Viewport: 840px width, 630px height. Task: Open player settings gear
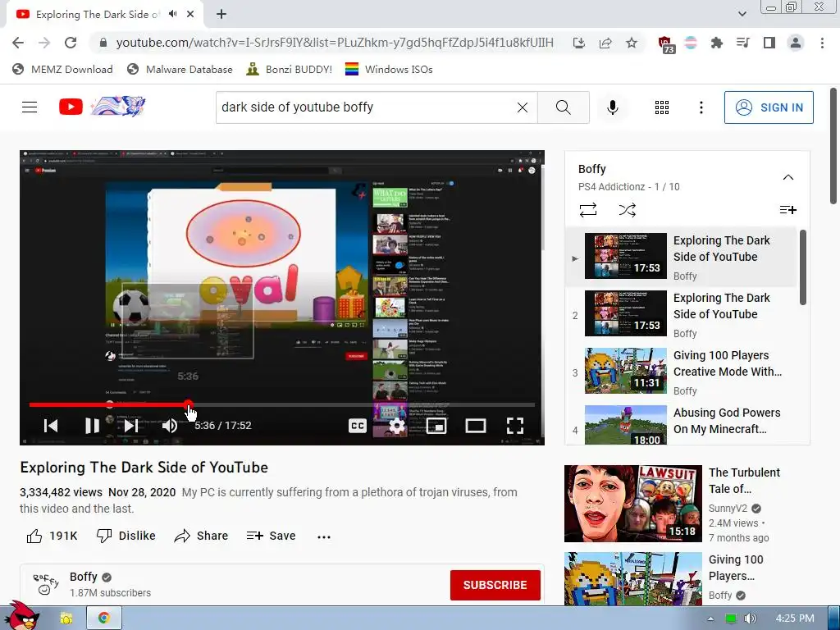tap(396, 426)
